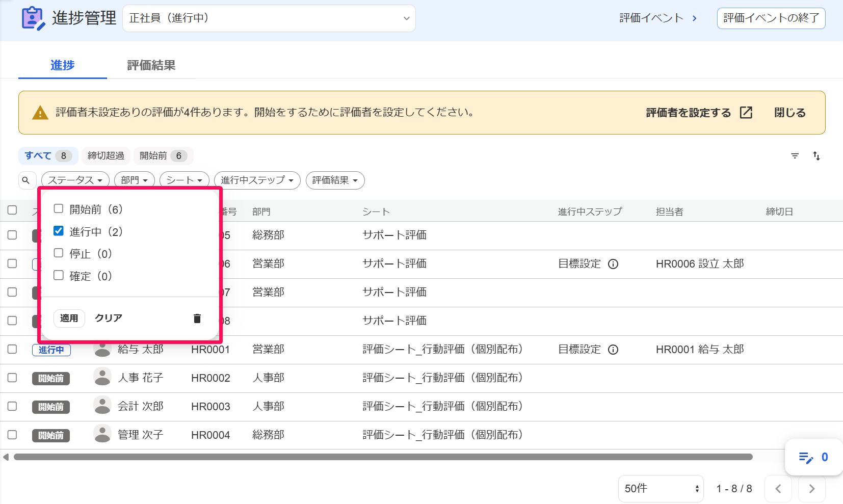Open the 50件 page size selector
Viewport: 843px width, 504px height.
coord(661,489)
